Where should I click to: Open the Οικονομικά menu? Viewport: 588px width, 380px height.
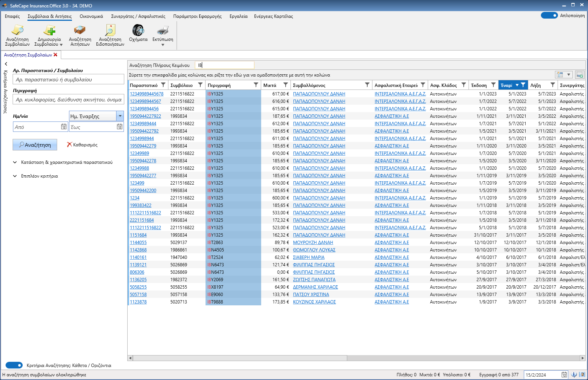91,16
